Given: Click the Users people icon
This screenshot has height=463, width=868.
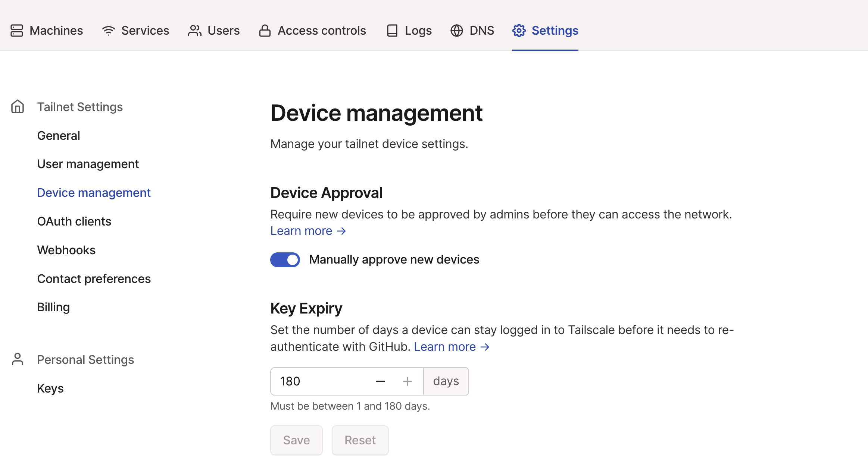Looking at the screenshot, I should [x=195, y=31].
